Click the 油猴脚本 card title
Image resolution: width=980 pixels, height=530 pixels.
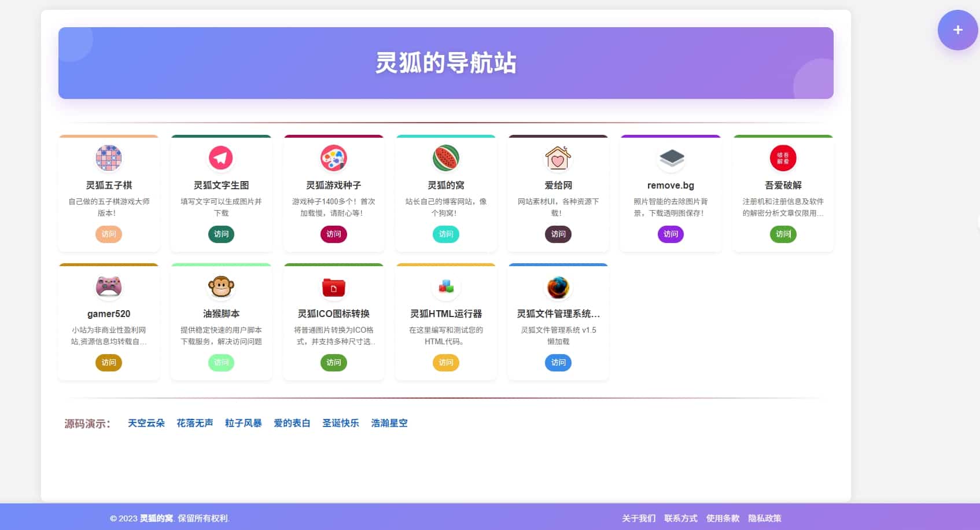coord(221,314)
